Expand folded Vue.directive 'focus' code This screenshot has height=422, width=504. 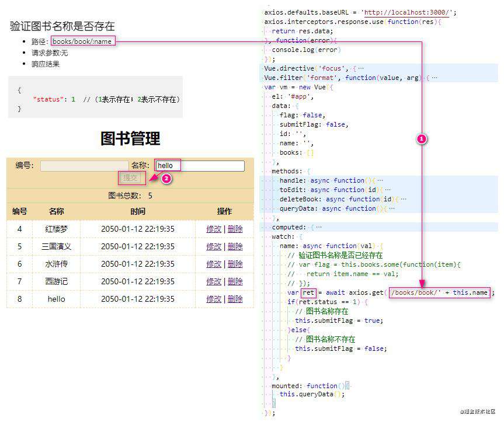(x=361, y=68)
